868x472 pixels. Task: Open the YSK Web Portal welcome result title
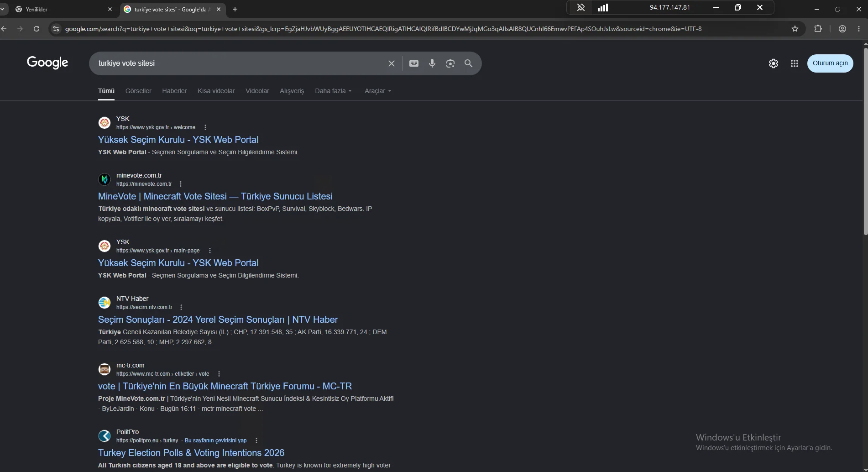(178, 140)
